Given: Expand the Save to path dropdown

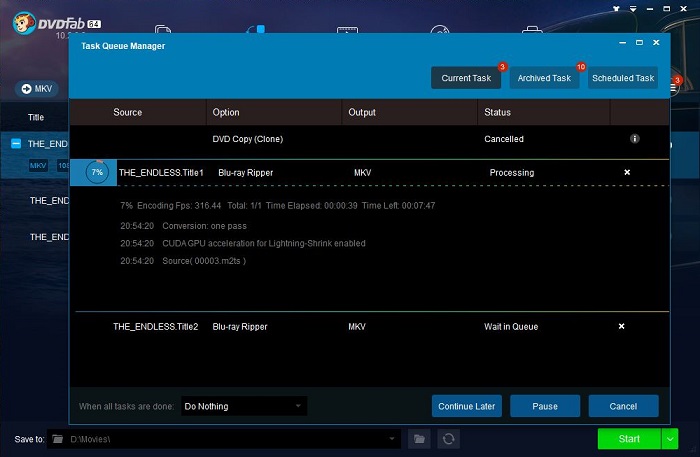Looking at the screenshot, I should [x=392, y=439].
